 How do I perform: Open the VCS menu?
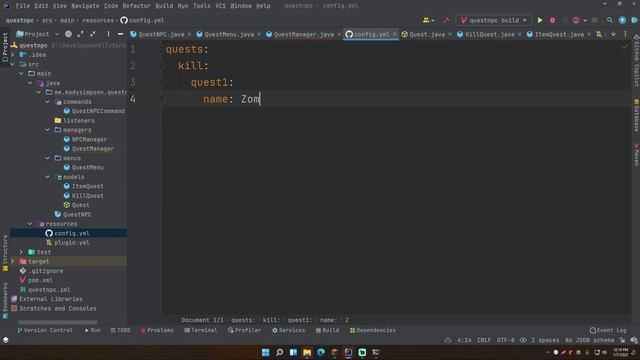[220, 6]
